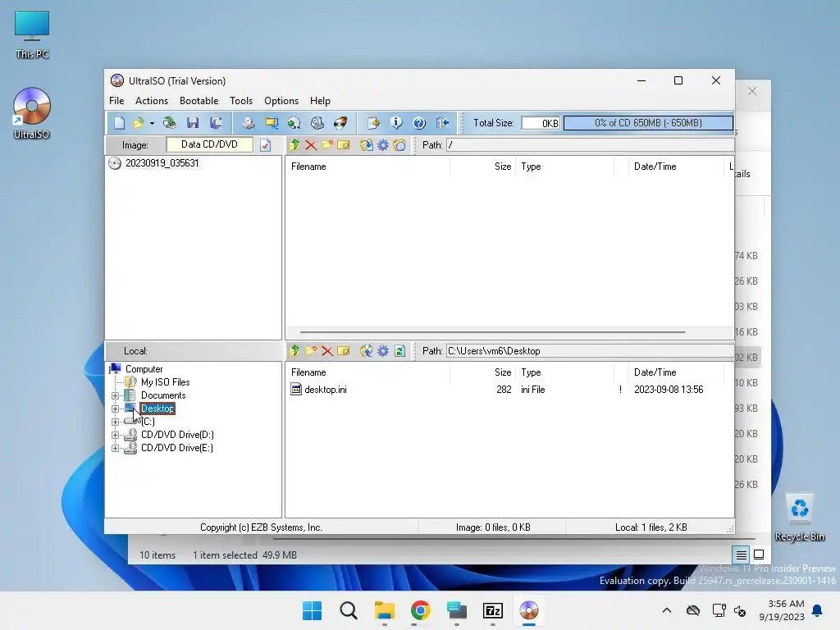Open an image file via the folder icon

point(138,123)
